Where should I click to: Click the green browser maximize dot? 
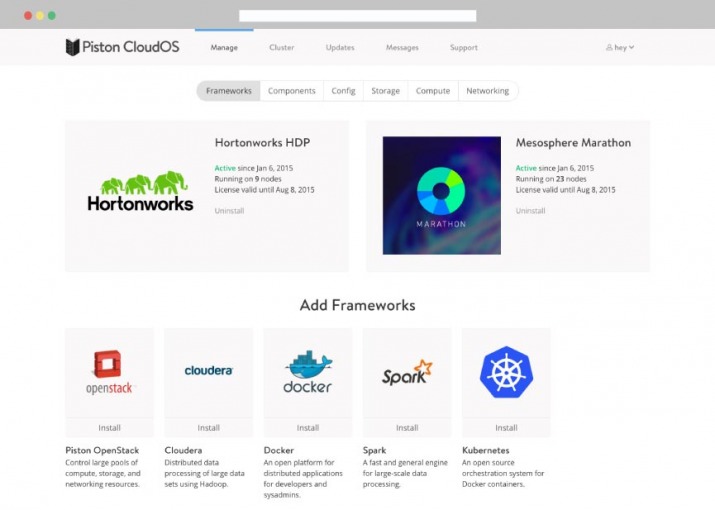[52, 16]
